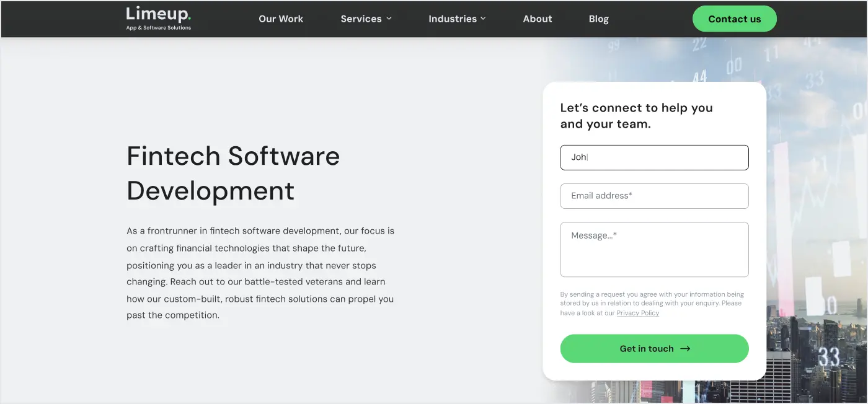Expand the Industries chevron arrow
This screenshot has width=868, height=404.
coord(483,19)
